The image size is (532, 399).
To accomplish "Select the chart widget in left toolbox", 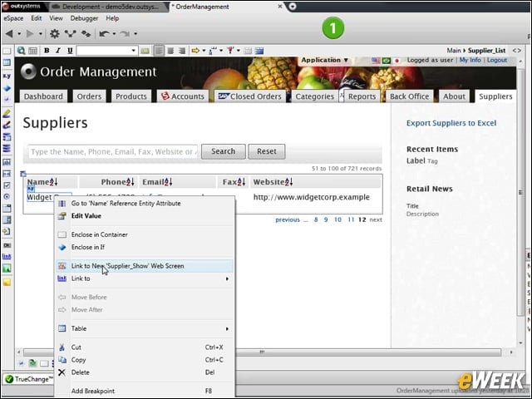I will tap(7, 162).
